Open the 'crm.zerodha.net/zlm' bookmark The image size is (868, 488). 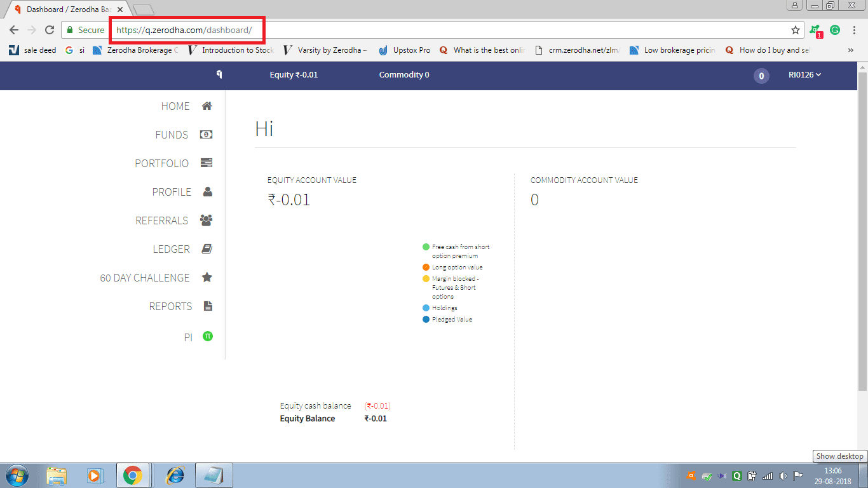tap(578, 50)
